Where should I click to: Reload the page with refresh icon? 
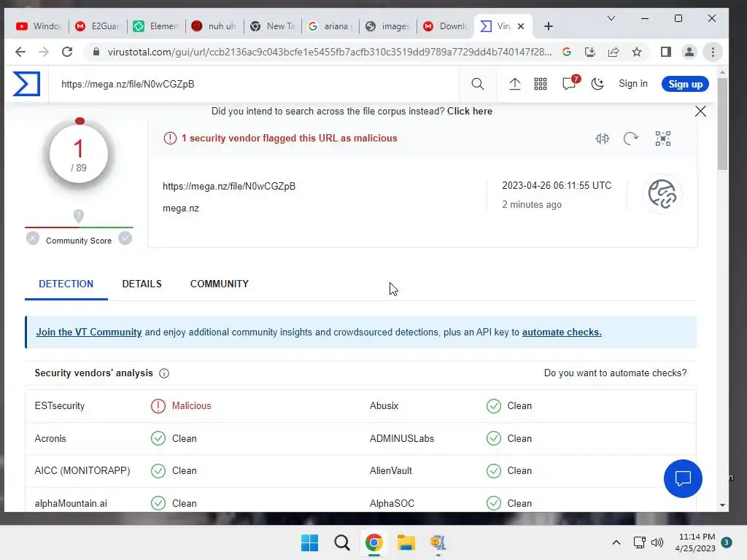67,52
